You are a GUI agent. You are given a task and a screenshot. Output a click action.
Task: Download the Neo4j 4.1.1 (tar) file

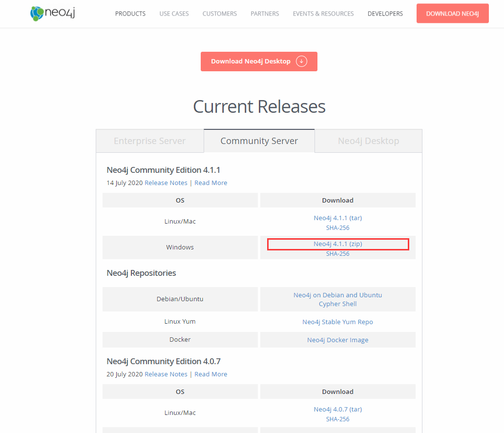coord(338,218)
